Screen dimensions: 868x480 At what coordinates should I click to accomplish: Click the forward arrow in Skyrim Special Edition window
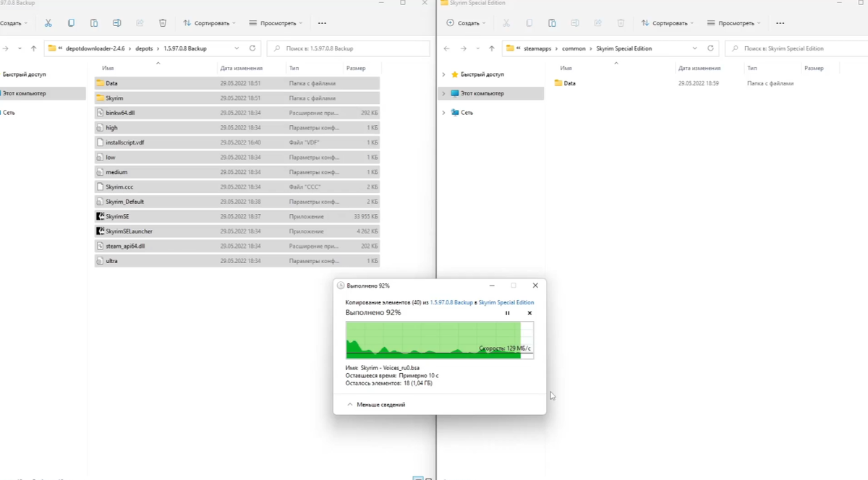pyautogui.click(x=464, y=48)
